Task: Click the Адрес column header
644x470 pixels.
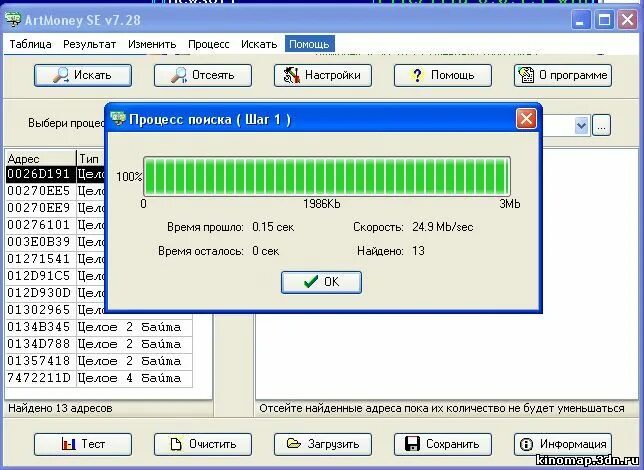Action: click(41, 159)
